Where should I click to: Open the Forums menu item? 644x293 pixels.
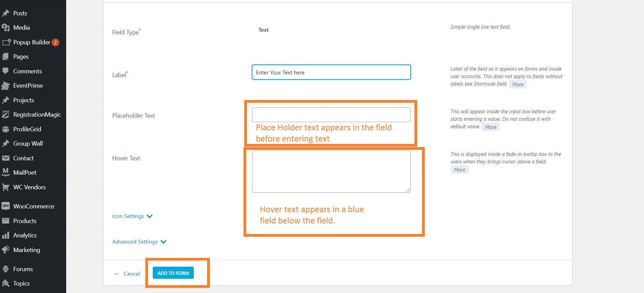pos(23,269)
